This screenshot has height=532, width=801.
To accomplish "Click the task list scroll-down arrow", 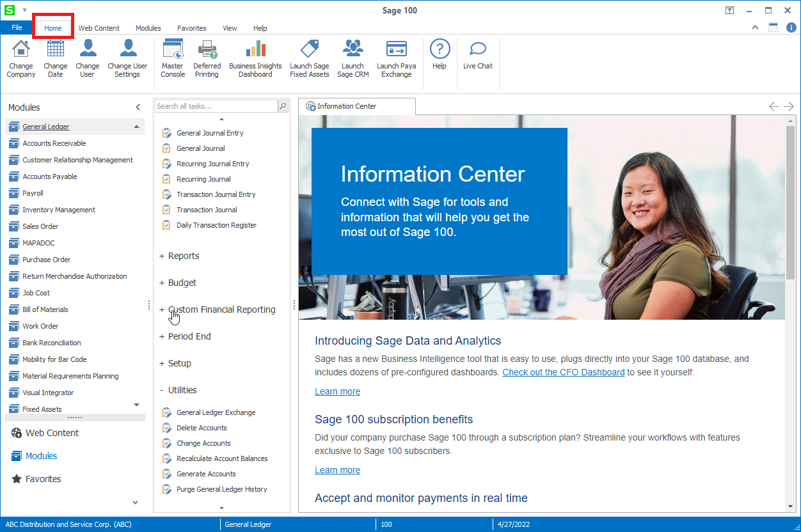I will click(x=221, y=508).
